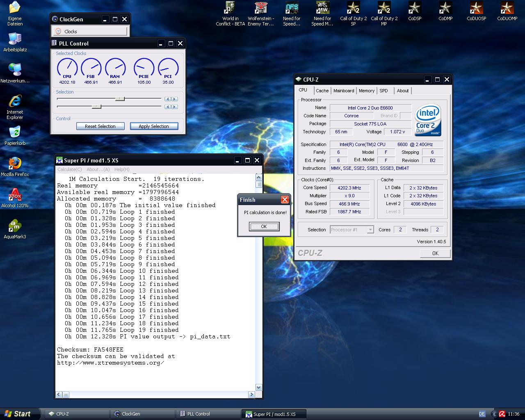Open Call of Duty 2 MP shortcut
The height and width of the screenshot is (420, 525).
pos(384,14)
